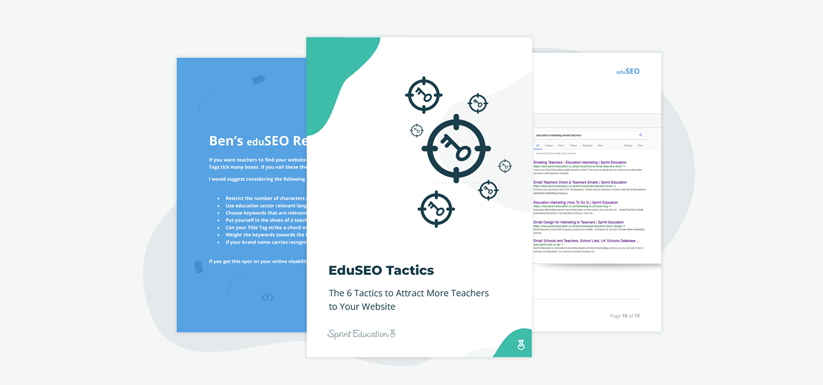Screen dimensions: 823x385
Task: Click 'I would suggest considering the following' text
Action: click(x=257, y=179)
